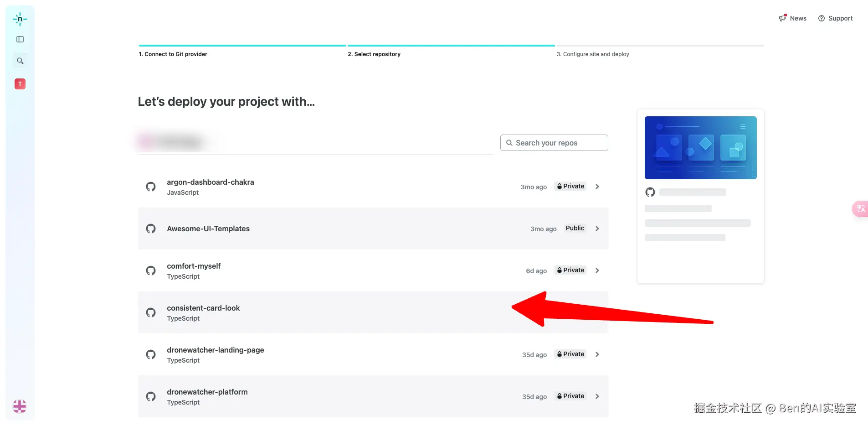Image resolution: width=868 pixels, height=426 pixels.
Task: Expand the argon-dashboard-chakra row chevron
Action: pyautogui.click(x=597, y=187)
